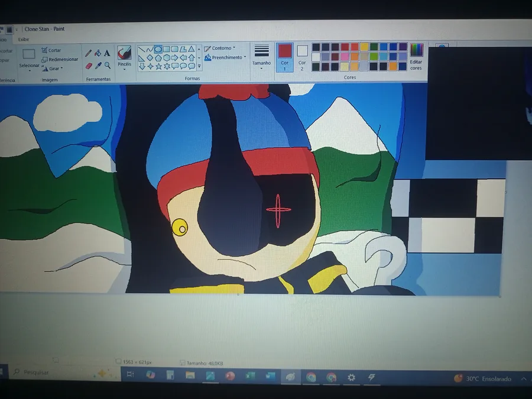Choose the Rounded rectangle shape
The image size is (532, 399).
click(x=175, y=49)
